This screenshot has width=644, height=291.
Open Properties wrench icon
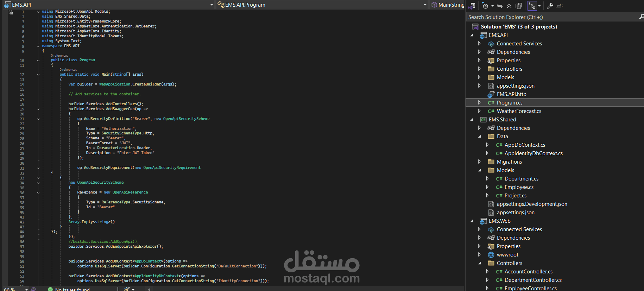[x=550, y=6]
